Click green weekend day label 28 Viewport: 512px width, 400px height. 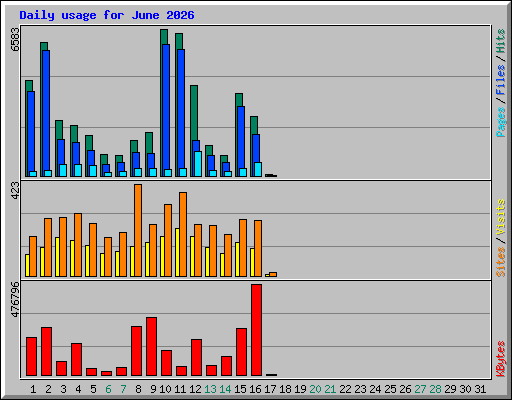point(435,389)
